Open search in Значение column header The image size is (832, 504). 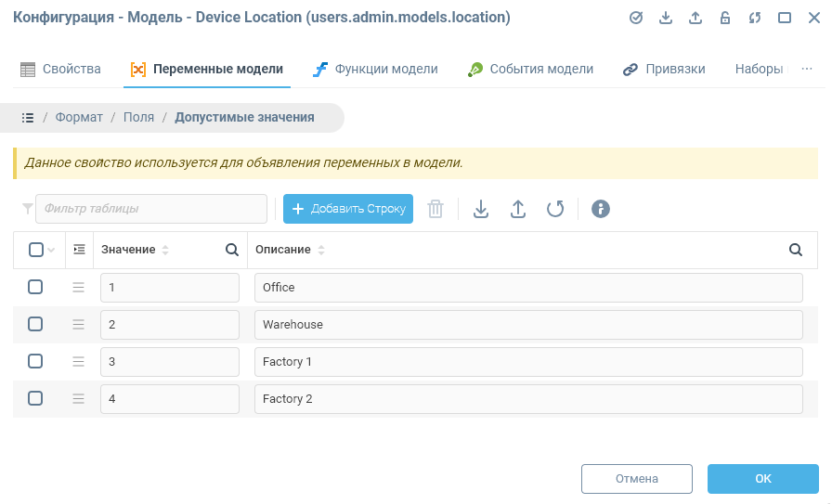(232, 250)
